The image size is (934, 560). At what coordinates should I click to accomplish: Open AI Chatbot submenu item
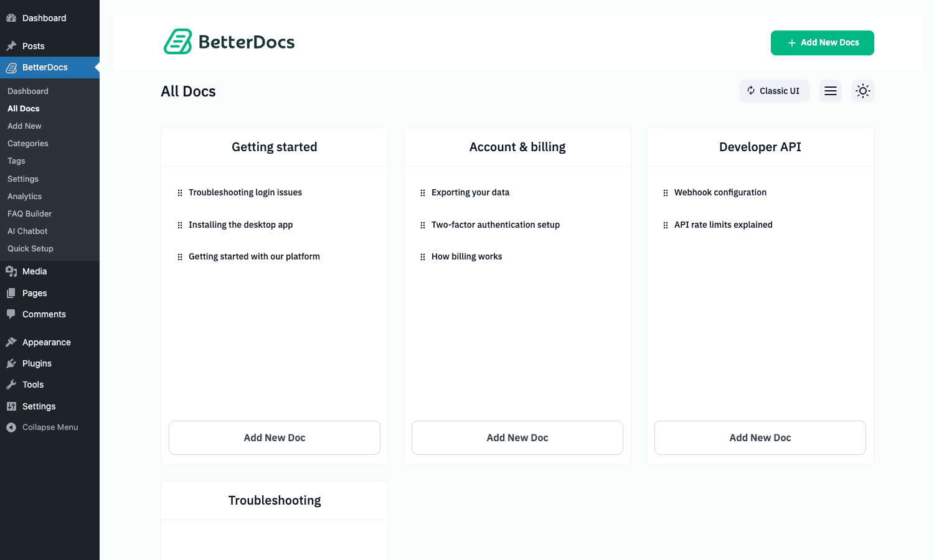(x=27, y=231)
